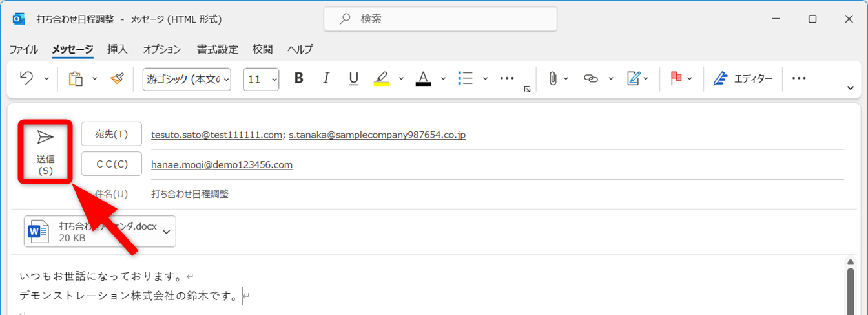Click the message body scrollbar thumb
Screen dimensions: 868x315
[x=851, y=292]
